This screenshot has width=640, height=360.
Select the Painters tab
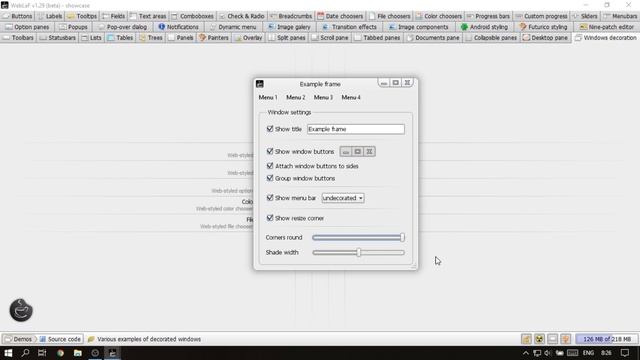[x=214, y=38]
